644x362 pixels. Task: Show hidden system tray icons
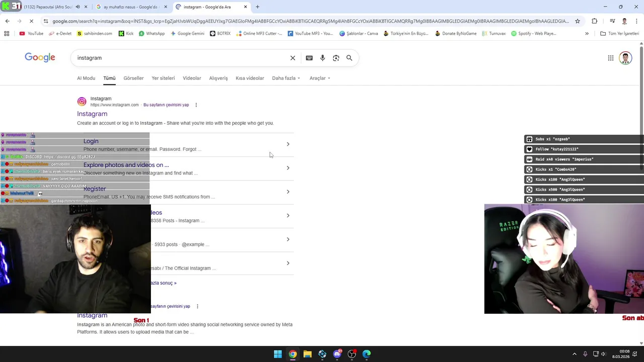click(574, 354)
